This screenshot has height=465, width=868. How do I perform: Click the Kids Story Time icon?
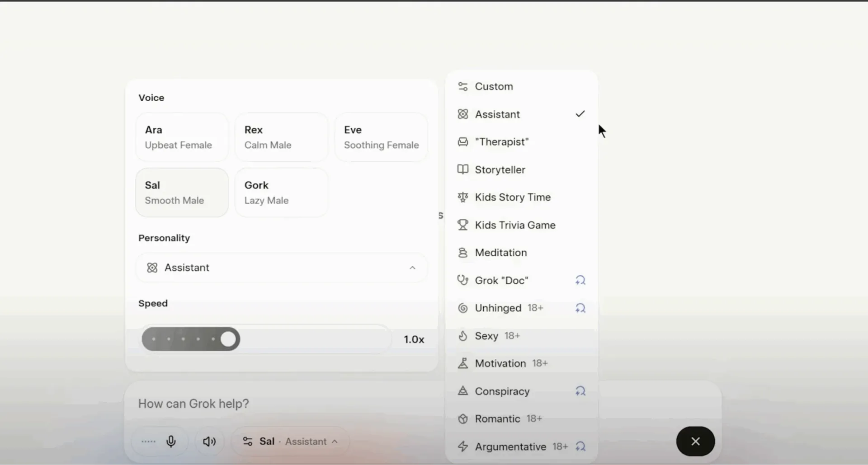pyautogui.click(x=462, y=197)
